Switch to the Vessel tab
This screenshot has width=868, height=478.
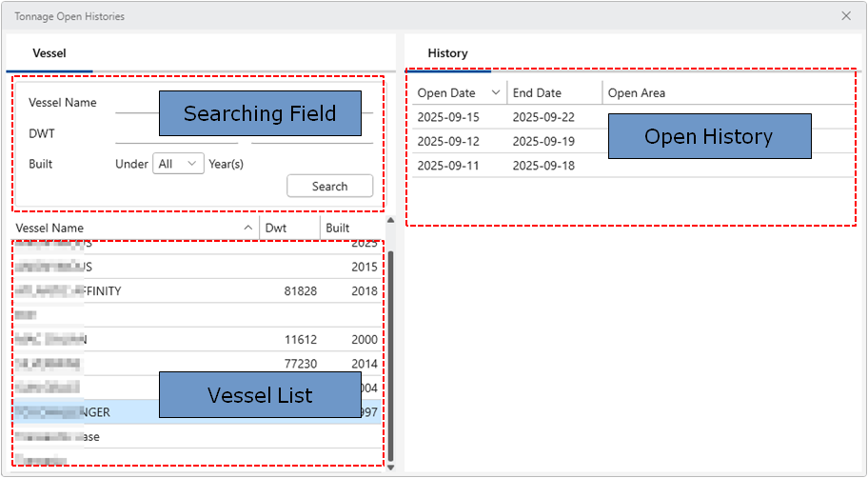(49, 54)
